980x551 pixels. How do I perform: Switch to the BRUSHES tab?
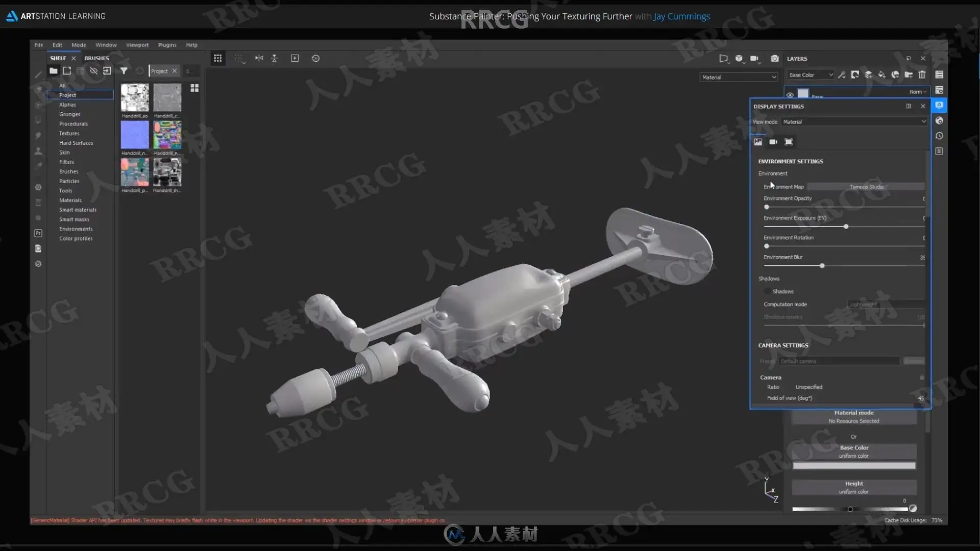[x=96, y=58]
